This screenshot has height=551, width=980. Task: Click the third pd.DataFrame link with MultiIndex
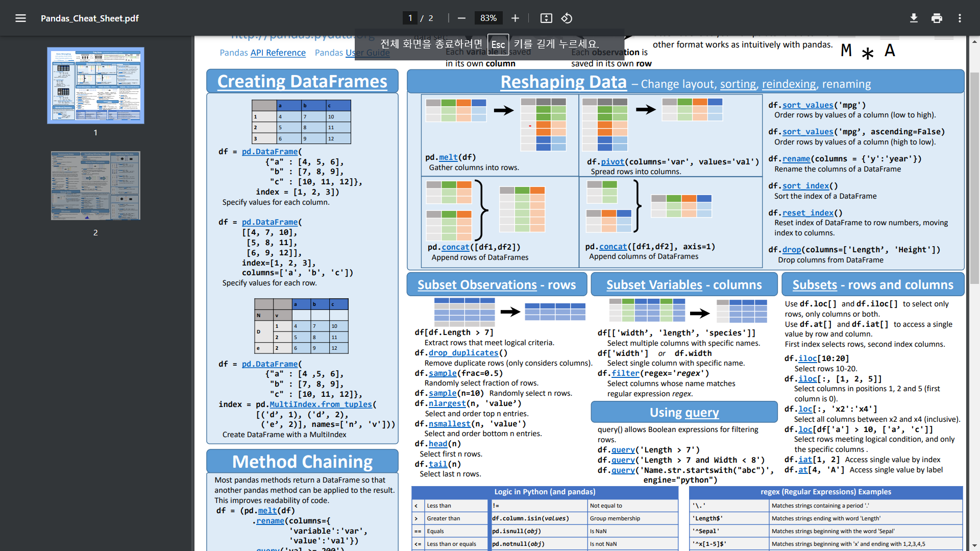269,364
